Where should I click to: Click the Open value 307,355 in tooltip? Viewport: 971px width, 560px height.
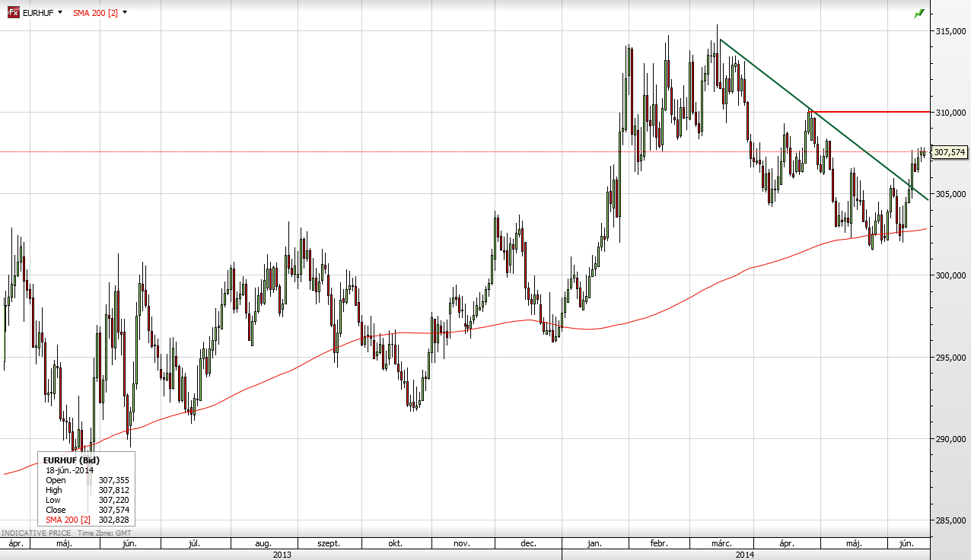(x=114, y=480)
